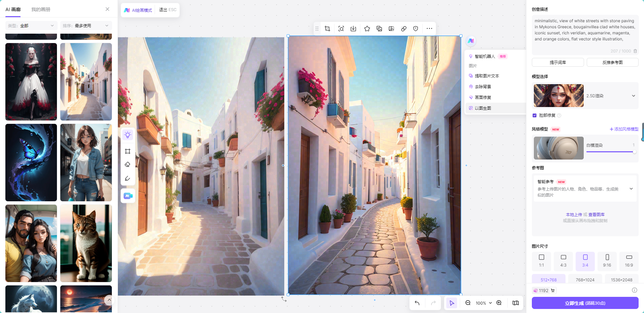Select the crop tool in floating toolbar

coord(327,29)
